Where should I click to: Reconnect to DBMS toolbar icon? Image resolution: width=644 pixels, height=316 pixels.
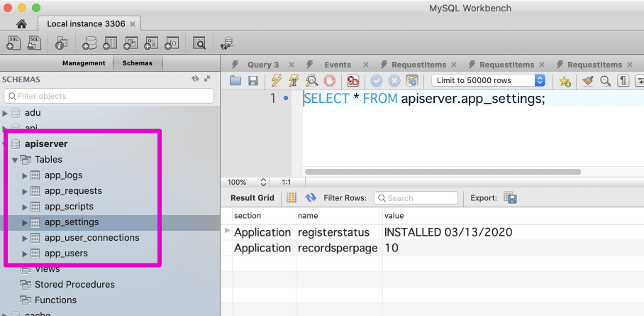coord(227,43)
